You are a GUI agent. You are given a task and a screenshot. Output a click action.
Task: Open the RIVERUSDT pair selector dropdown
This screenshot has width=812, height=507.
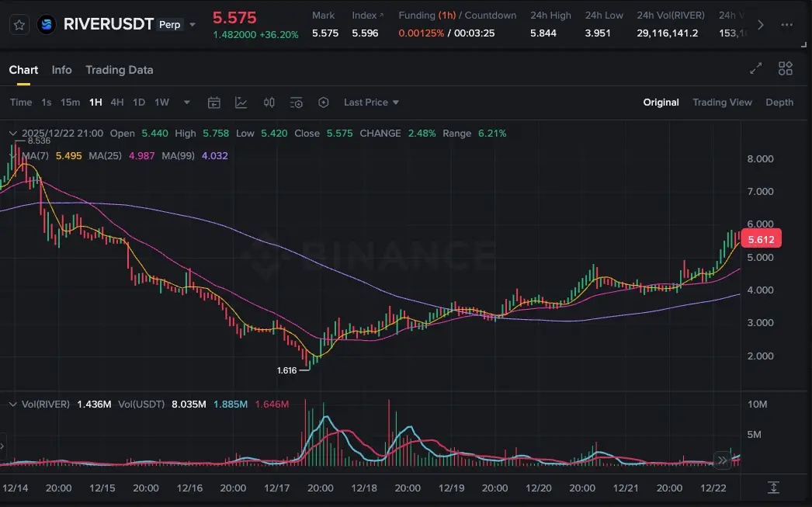[193, 25]
